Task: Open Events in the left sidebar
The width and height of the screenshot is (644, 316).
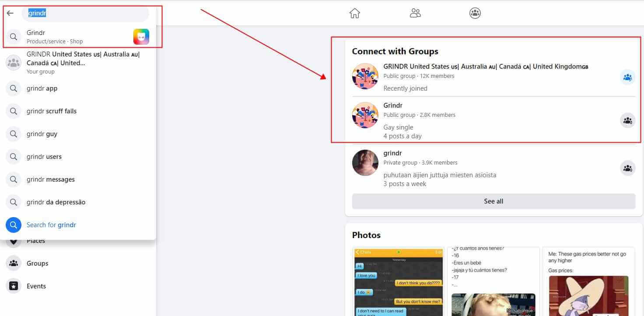Action: pos(36,286)
